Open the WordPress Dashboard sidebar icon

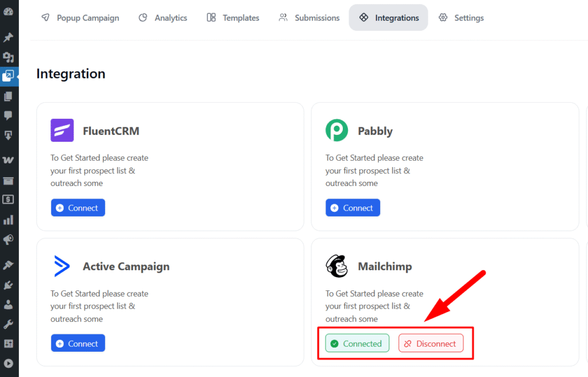pyautogui.click(x=9, y=11)
